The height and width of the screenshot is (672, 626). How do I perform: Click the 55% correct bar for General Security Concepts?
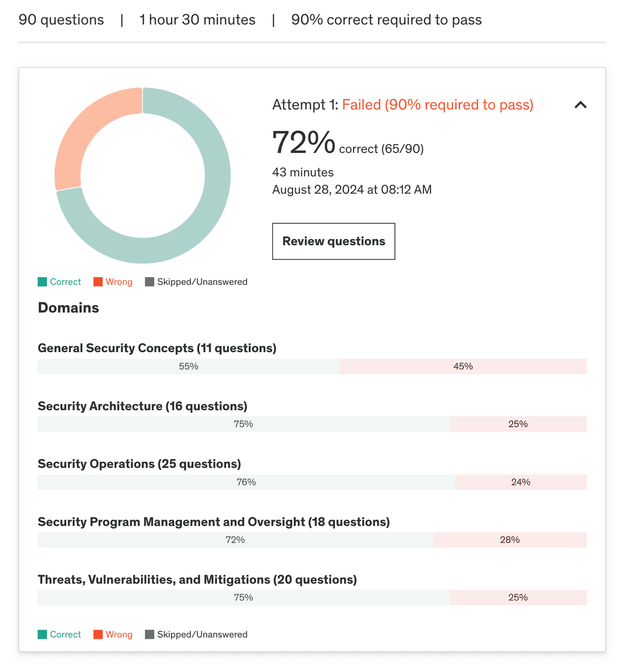click(188, 367)
